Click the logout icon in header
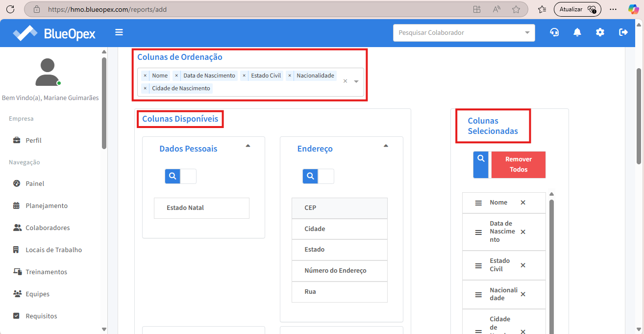 coord(623,32)
